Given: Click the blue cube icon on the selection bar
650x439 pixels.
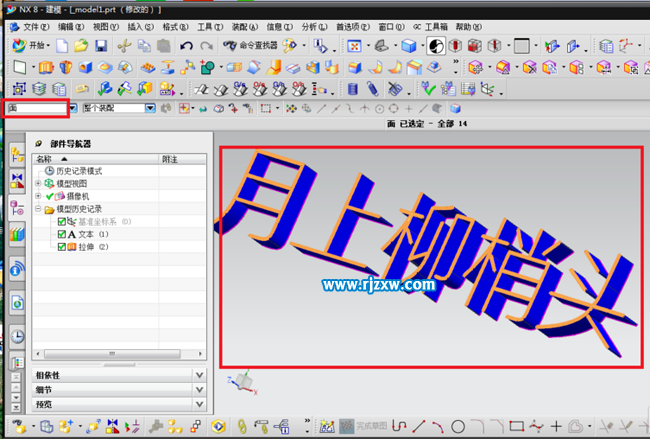Looking at the screenshot, I should (x=455, y=109).
